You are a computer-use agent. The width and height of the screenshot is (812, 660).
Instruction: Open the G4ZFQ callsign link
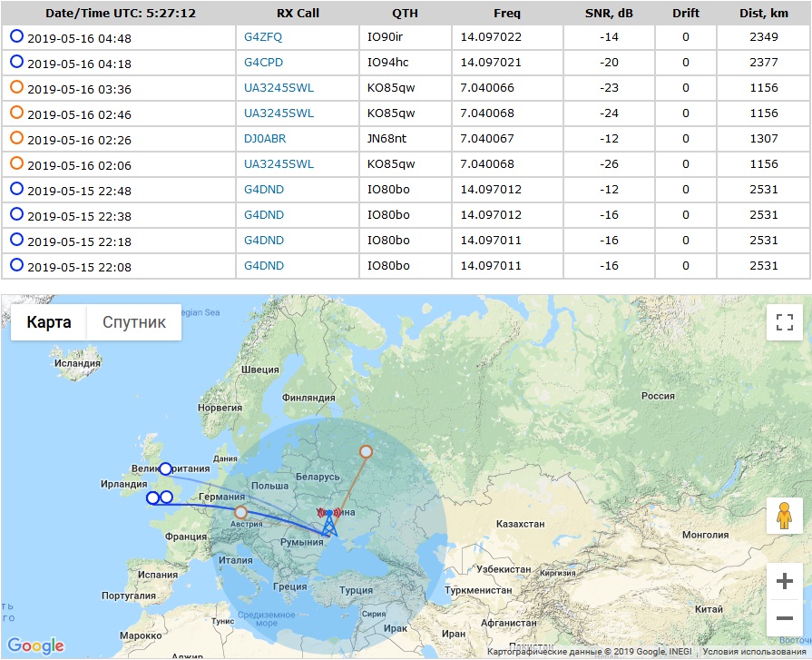[264, 37]
